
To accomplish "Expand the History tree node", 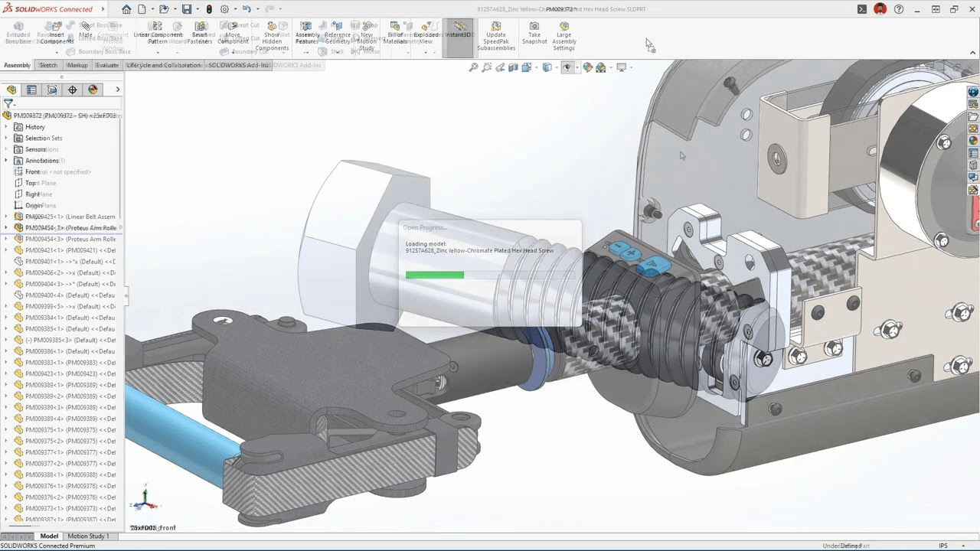I will click(x=6, y=126).
